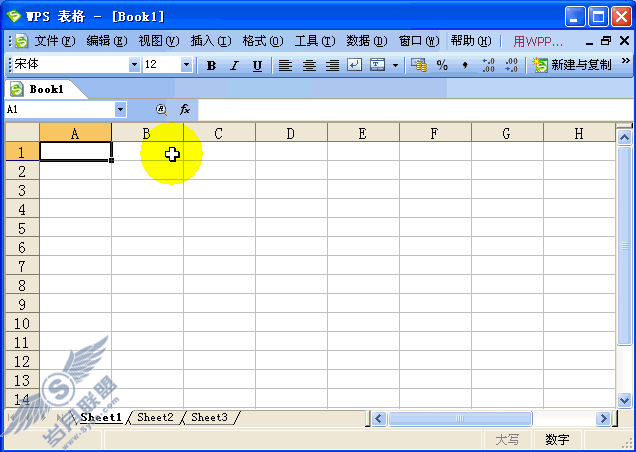This screenshot has width=636, height=452.
Task: Select column D header
Action: [291, 133]
